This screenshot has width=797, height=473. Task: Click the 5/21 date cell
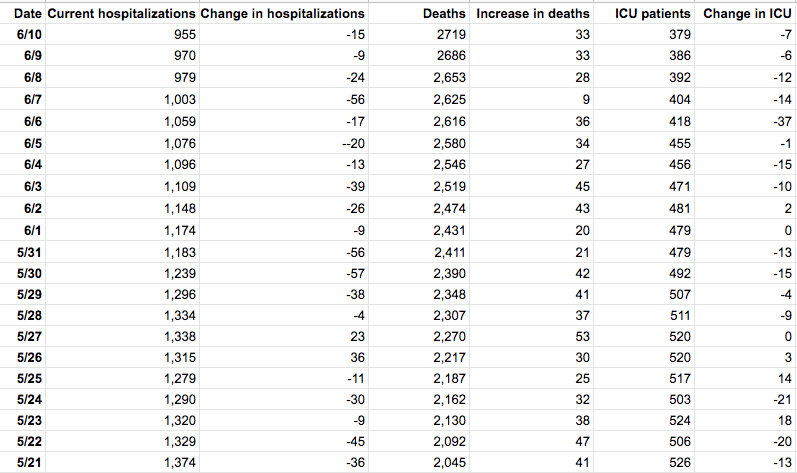coord(30,462)
